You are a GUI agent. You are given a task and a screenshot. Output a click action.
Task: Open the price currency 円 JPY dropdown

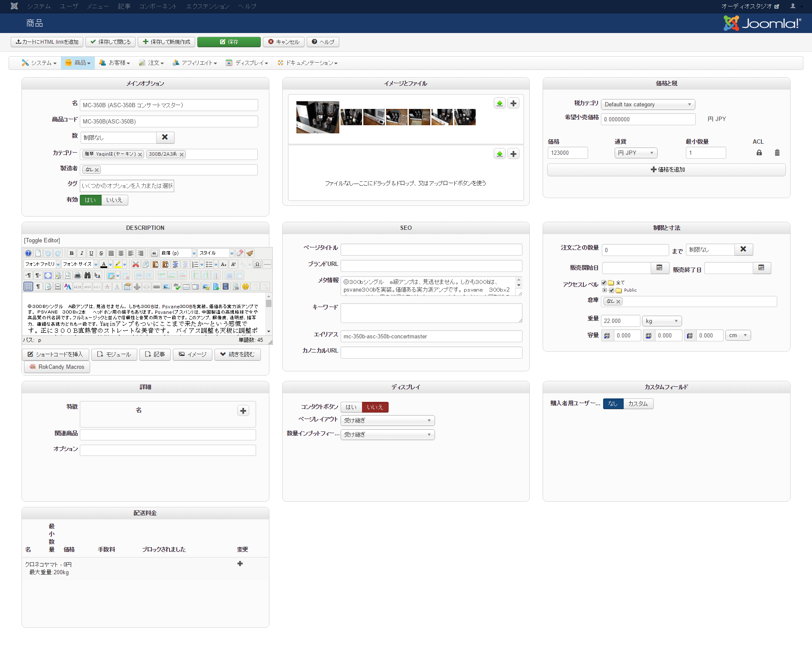click(x=636, y=153)
